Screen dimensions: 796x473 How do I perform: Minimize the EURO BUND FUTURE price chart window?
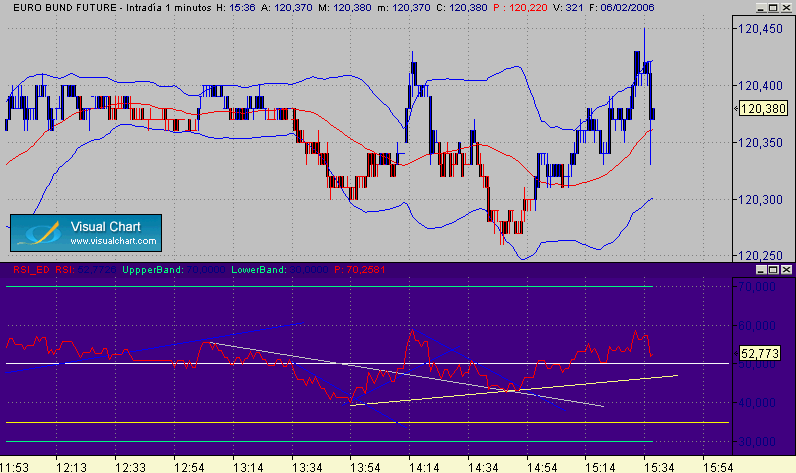[x=760, y=8]
